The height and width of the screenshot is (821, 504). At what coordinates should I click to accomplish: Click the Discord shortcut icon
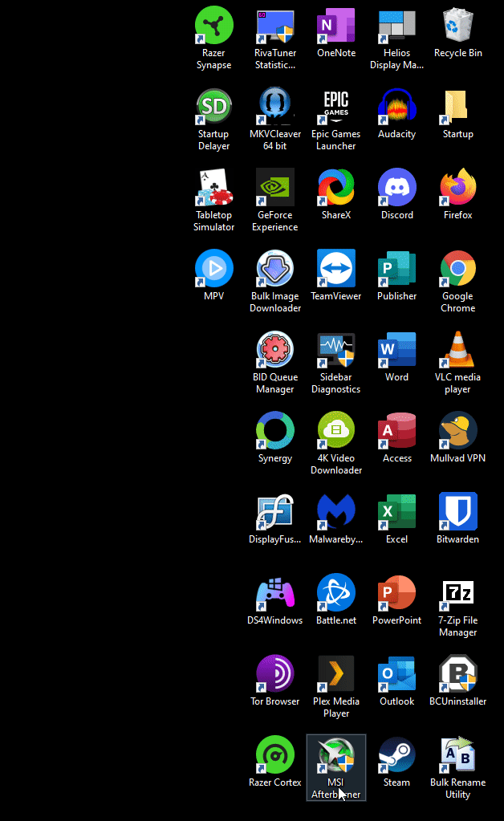click(x=397, y=188)
